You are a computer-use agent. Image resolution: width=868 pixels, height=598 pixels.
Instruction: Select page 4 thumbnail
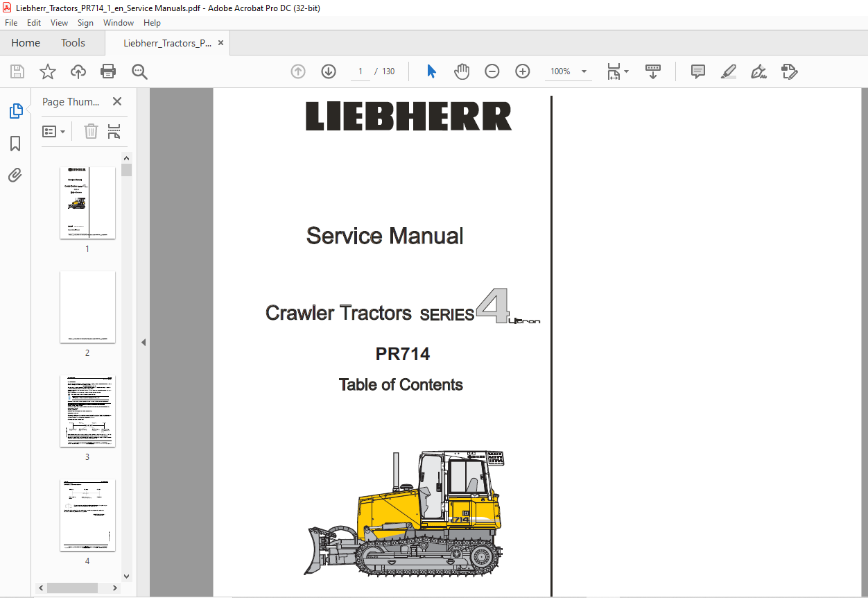click(87, 515)
